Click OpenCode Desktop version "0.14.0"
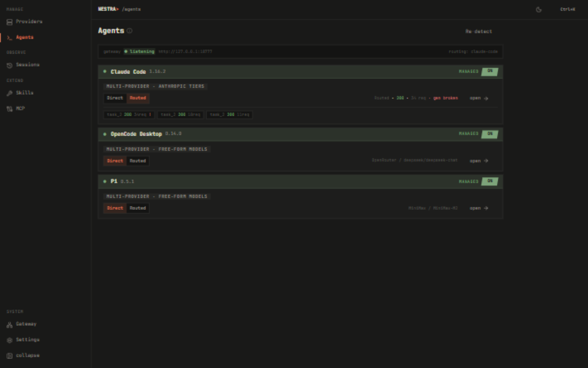588x368 pixels. pos(173,134)
